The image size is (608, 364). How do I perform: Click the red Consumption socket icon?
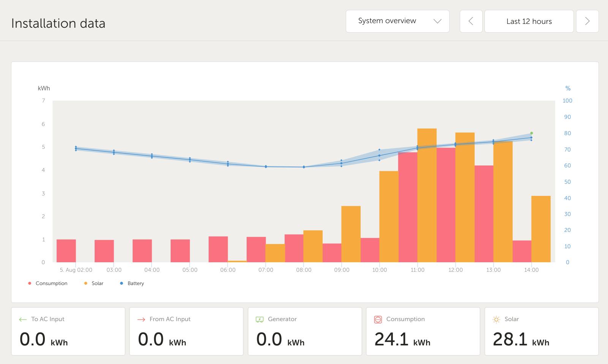point(378,320)
